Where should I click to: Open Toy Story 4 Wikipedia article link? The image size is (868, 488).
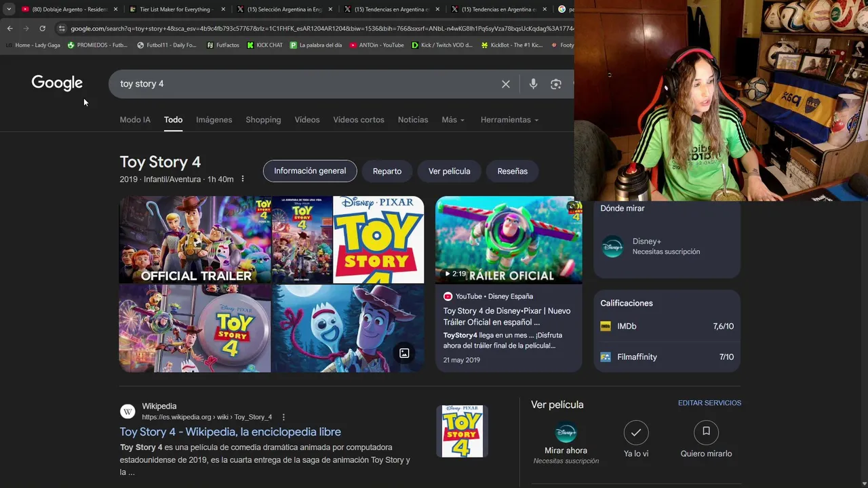(x=231, y=432)
